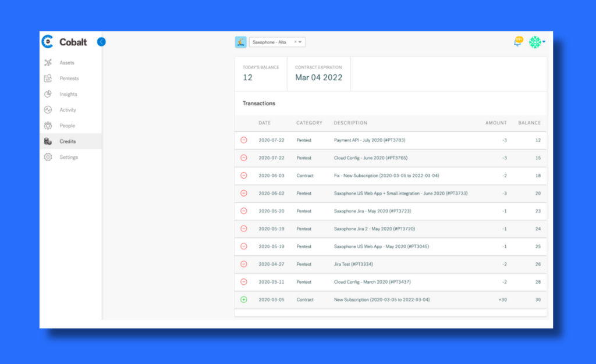This screenshot has width=596, height=364.
Task: Open Insights in the sidebar
Action: 69,94
